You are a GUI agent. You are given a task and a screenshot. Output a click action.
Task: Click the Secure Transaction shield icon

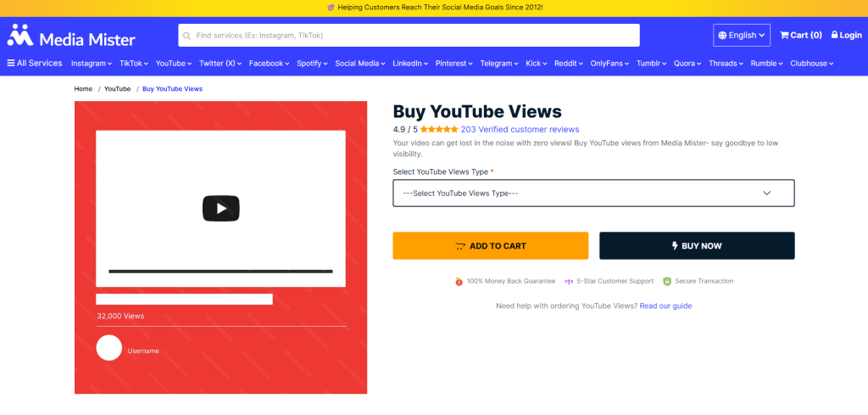click(667, 282)
